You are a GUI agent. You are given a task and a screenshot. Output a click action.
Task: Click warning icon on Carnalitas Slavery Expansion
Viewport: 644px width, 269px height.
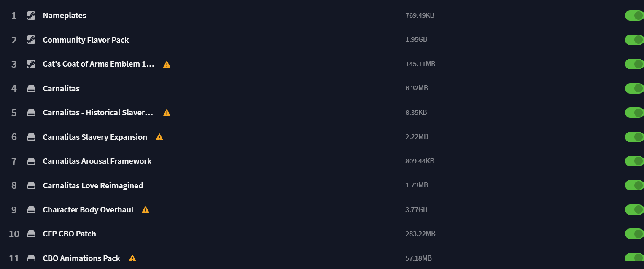159,137
